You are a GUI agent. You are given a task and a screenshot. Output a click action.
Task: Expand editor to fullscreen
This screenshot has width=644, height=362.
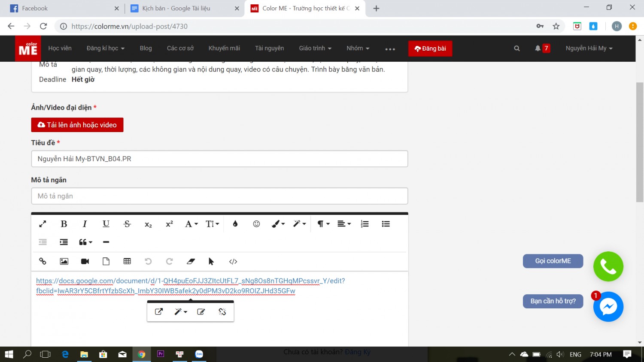(43, 224)
